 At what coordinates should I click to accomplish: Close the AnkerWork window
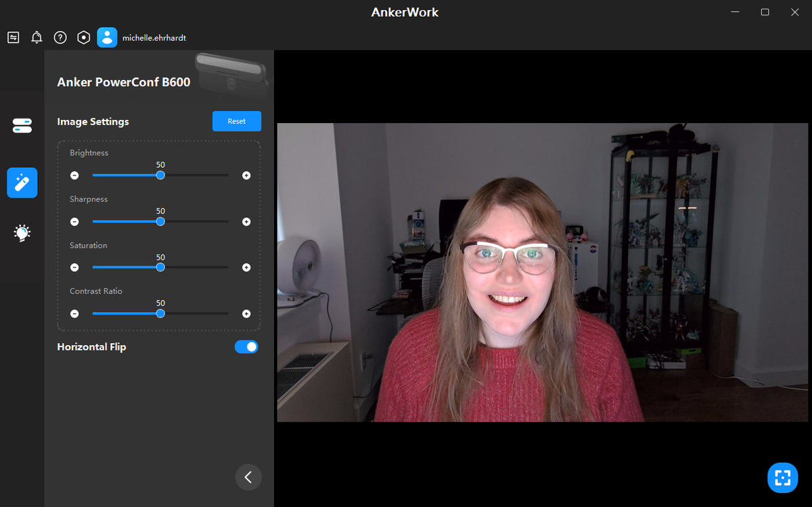pyautogui.click(x=795, y=12)
